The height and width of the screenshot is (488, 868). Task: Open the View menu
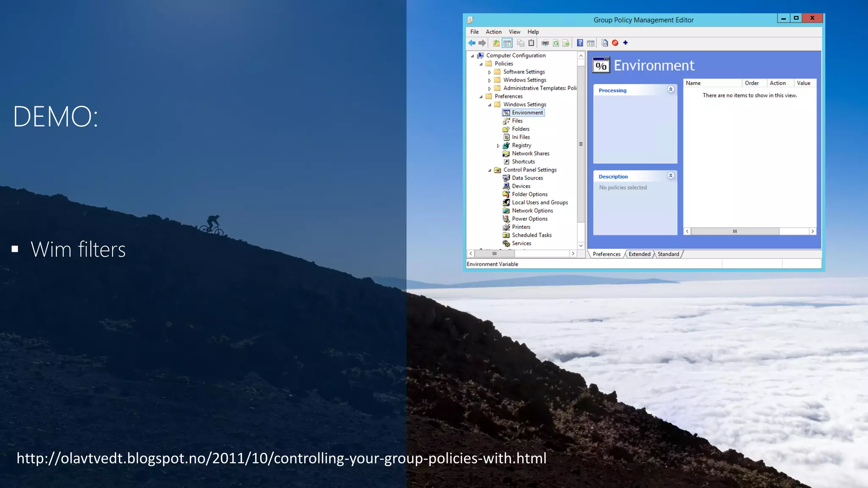pos(515,32)
